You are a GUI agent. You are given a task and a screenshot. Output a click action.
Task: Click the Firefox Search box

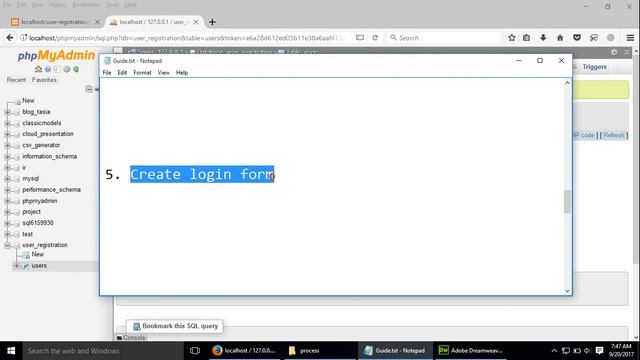point(444,38)
